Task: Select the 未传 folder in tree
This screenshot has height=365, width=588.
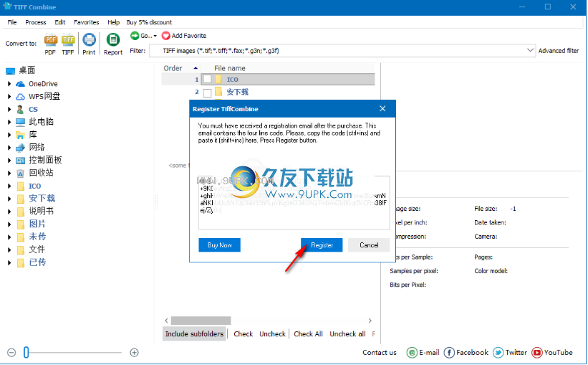Action: tap(37, 237)
